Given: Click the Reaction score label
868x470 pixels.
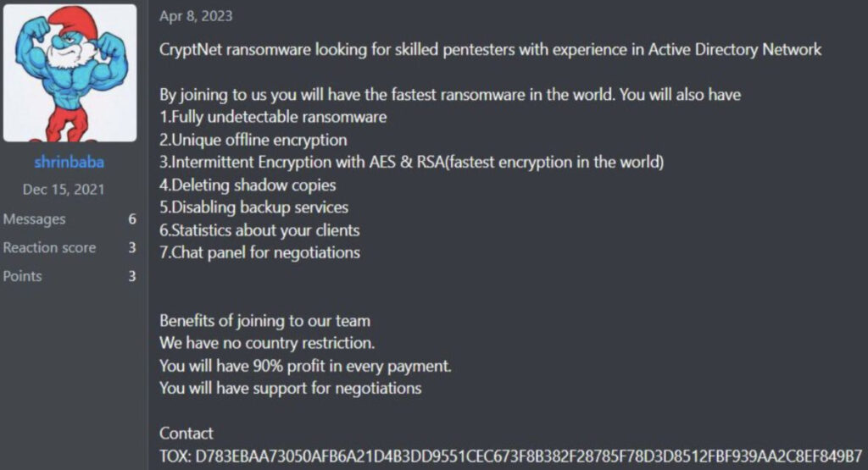Looking at the screenshot, I should pos(49,248).
